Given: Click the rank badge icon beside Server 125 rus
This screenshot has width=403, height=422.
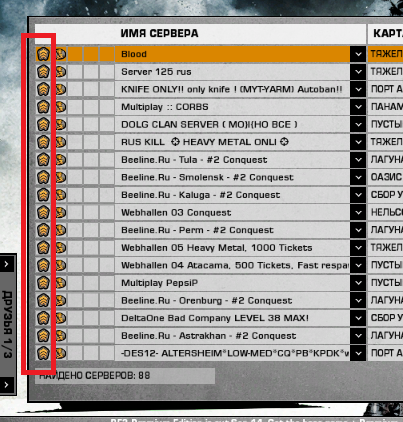Looking at the screenshot, I should coord(43,72).
